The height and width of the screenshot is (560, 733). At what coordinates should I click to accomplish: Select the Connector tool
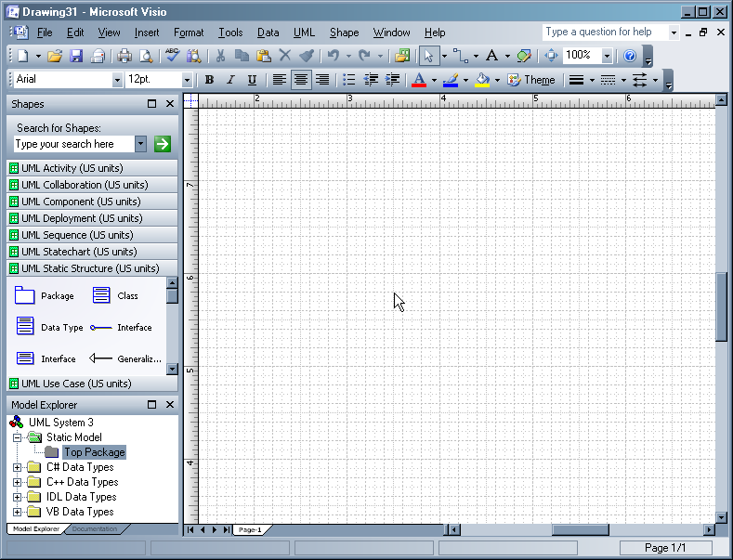click(x=460, y=56)
